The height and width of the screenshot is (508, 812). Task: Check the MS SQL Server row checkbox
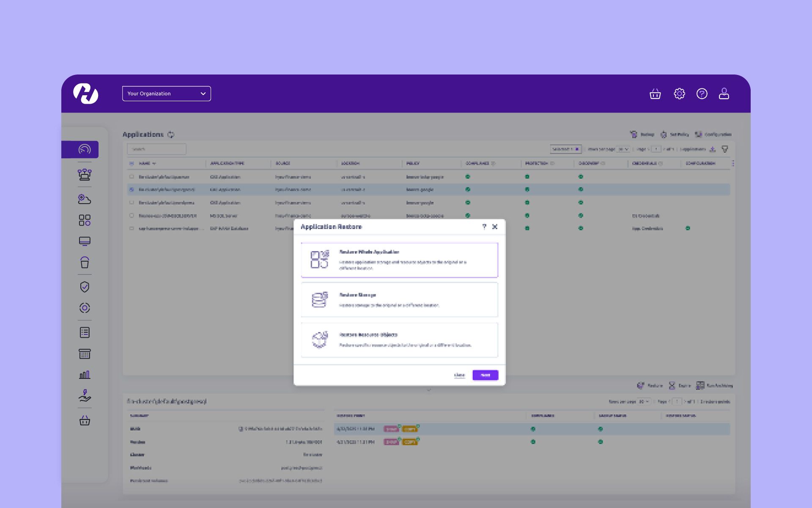coord(132,215)
